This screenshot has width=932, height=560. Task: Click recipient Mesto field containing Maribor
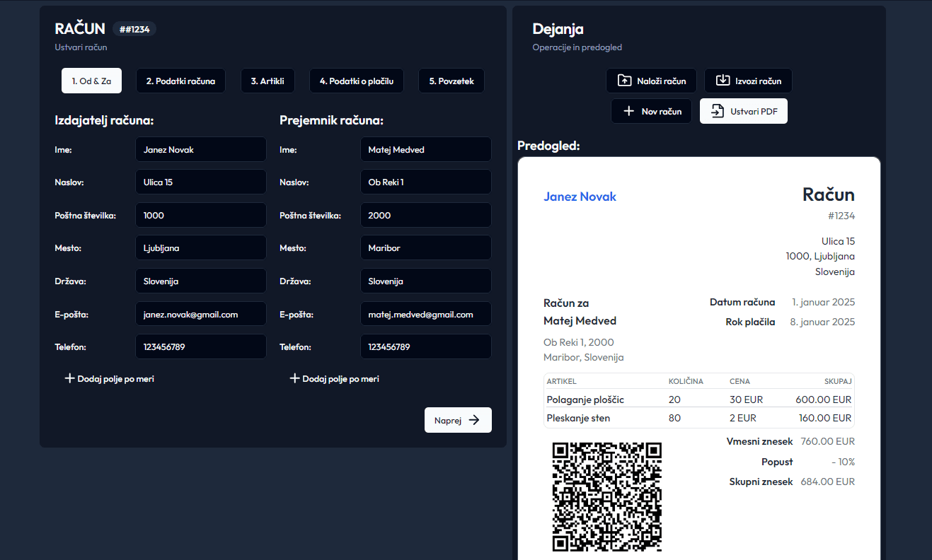pos(425,248)
